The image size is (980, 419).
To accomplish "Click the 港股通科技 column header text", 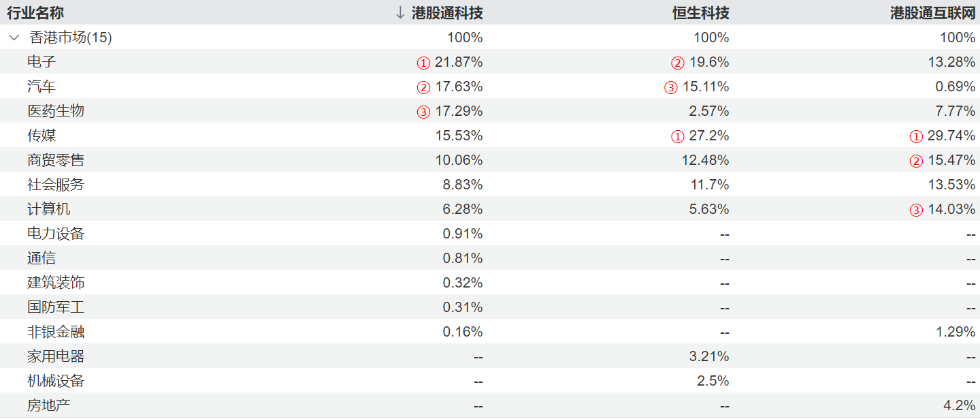I will point(447,13).
